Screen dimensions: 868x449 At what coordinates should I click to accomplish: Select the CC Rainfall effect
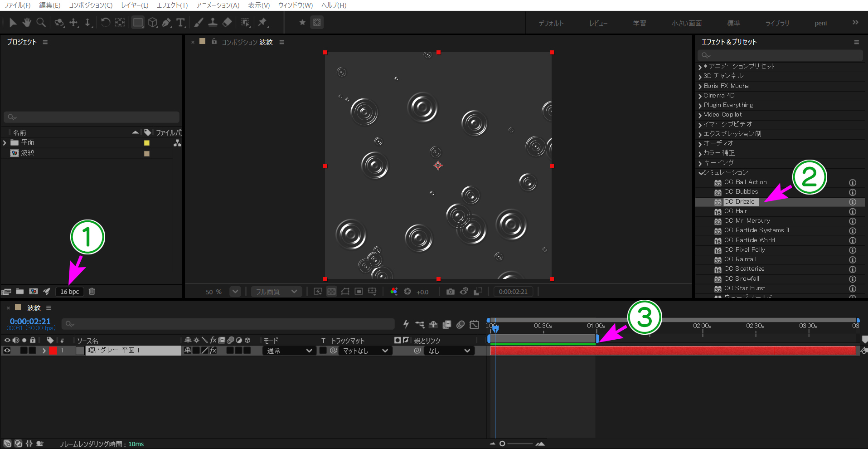click(x=740, y=259)
